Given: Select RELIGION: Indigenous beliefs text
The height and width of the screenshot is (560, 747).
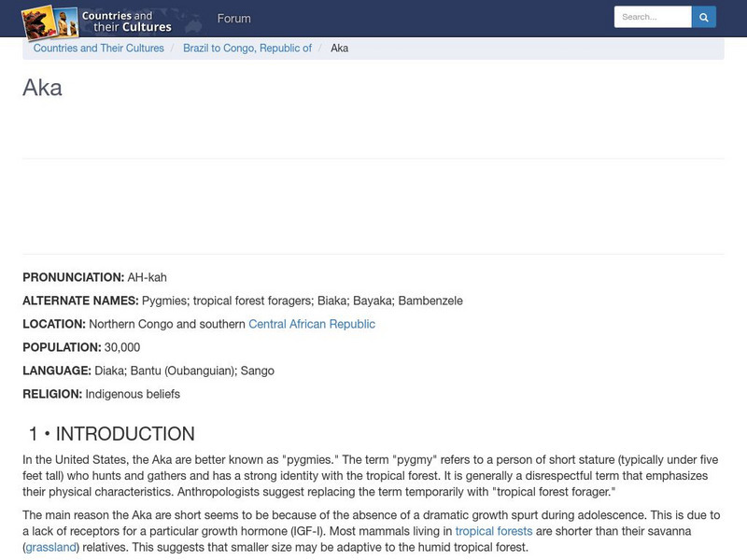Looking at the screenshot, I should (x=102, y=394).
